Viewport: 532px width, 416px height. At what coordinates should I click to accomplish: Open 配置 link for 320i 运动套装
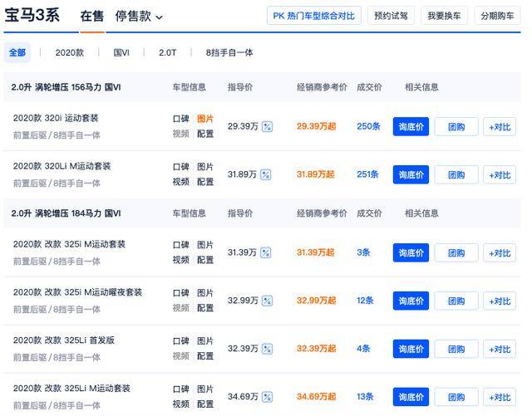pos(205,134)
